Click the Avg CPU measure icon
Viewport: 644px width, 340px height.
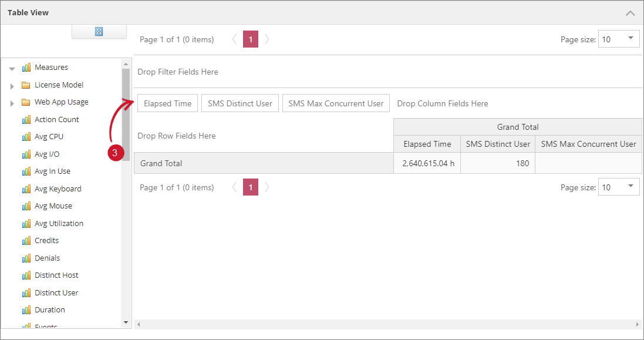[26, 137]
